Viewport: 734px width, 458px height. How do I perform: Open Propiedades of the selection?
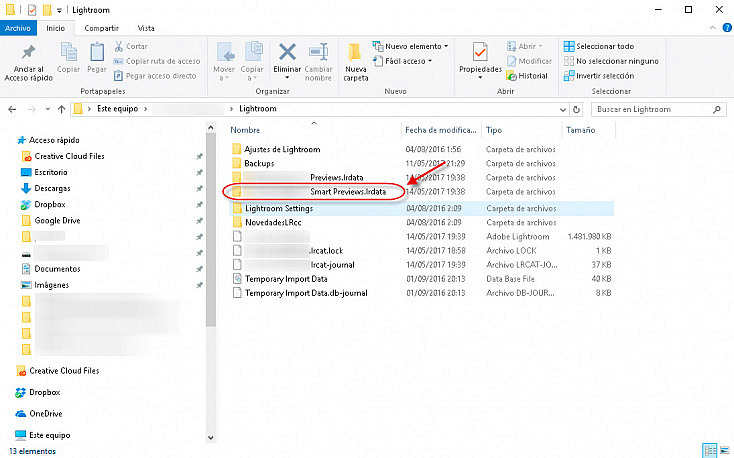(480, 62)
